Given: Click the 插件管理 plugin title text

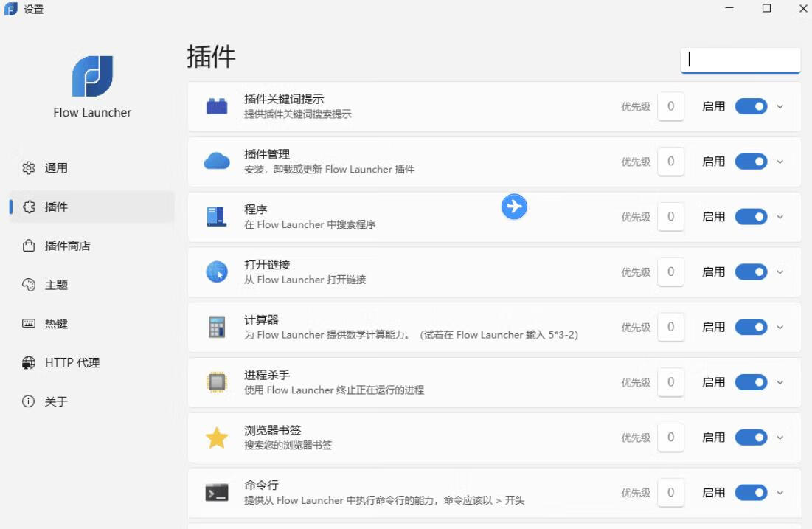Looking at the screenshot, I should (x=267, y=154).
